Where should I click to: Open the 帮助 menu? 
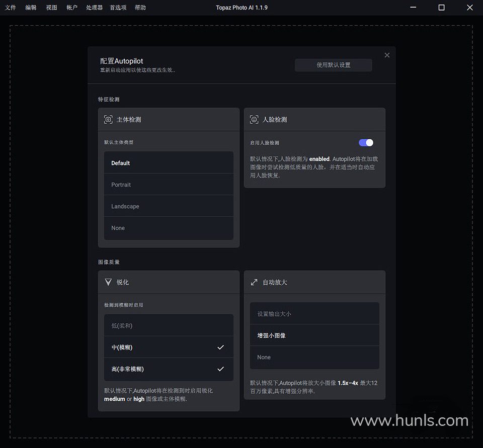pos(140,8)
